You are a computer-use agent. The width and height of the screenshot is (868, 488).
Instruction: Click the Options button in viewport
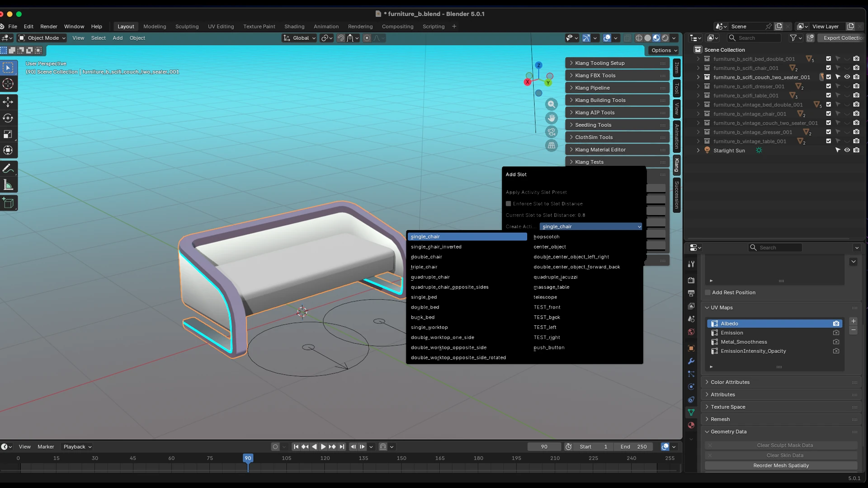point(664,51)
